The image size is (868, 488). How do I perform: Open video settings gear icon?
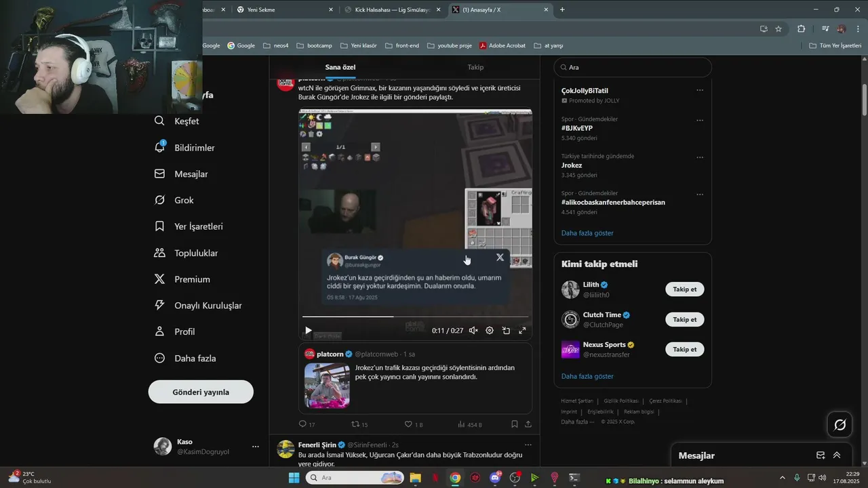pyautogui.click(x=490, y=331)
